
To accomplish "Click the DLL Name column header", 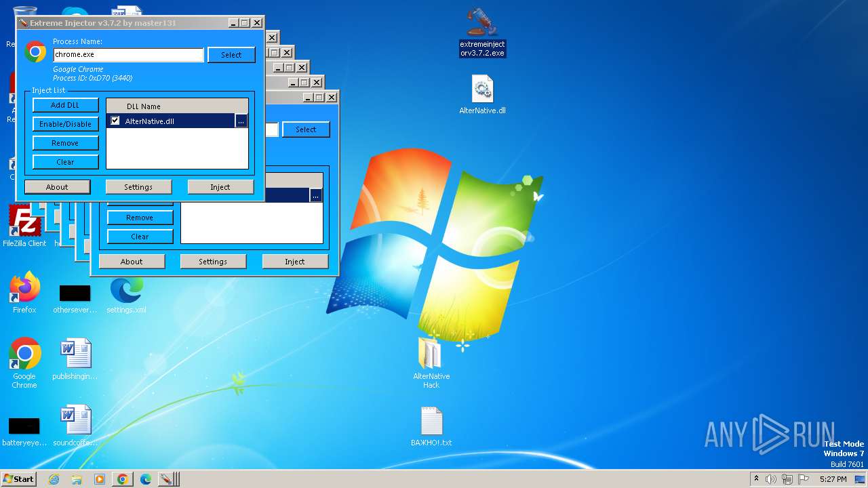I will point(177,106).
